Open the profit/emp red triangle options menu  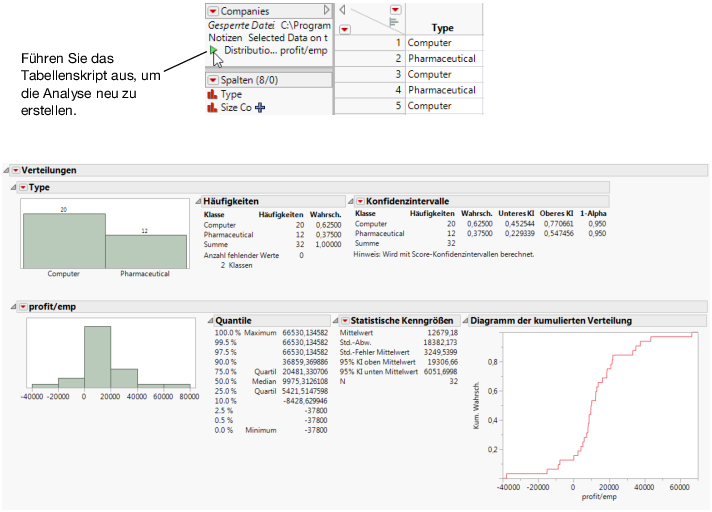point(22,305)
